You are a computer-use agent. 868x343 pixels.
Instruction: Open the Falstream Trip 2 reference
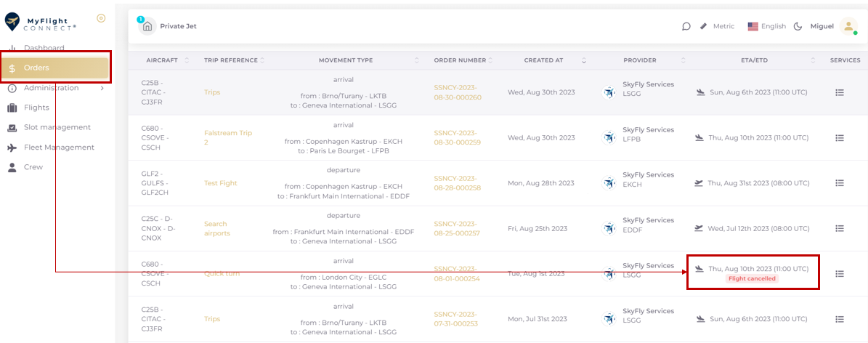click(227, 137)
